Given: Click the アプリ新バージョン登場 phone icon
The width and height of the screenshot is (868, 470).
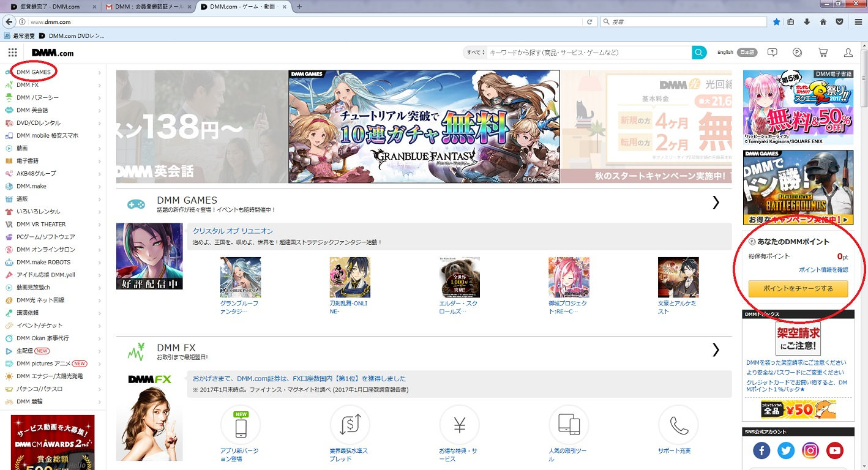Looking at the screenshot, I should [x=241, y=425].
